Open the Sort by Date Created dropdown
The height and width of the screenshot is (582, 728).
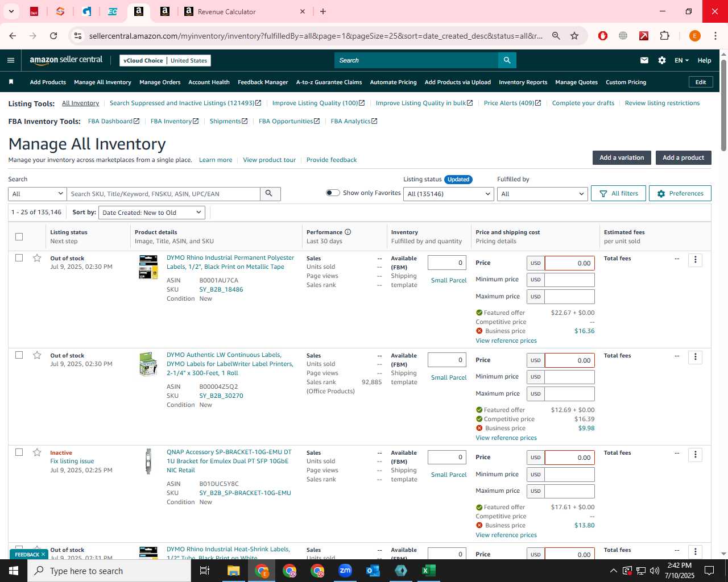151,213
